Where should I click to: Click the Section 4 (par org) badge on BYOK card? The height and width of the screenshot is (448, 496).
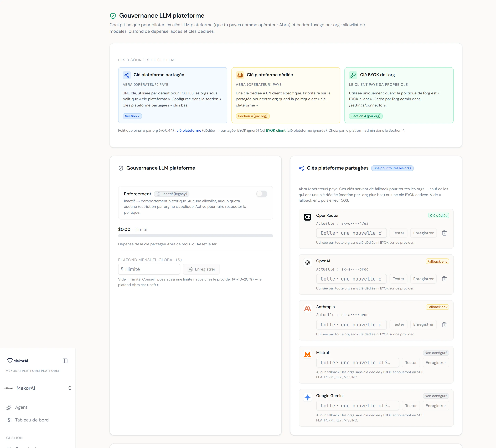366,116
